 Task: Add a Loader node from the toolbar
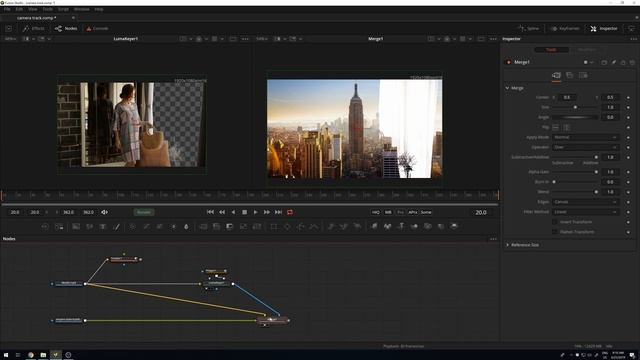coord(45,227)
